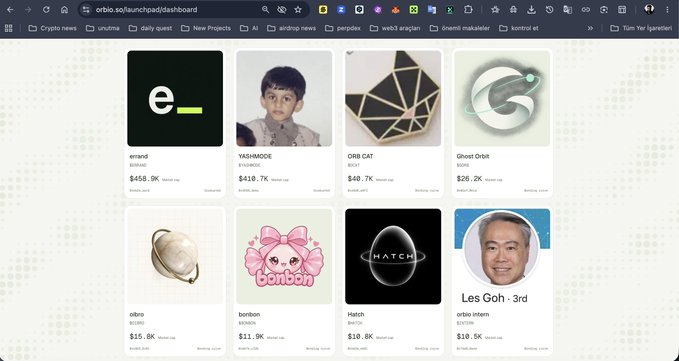Open the browser home page icon
Screen dimensions: 679x361
point(64,10)
